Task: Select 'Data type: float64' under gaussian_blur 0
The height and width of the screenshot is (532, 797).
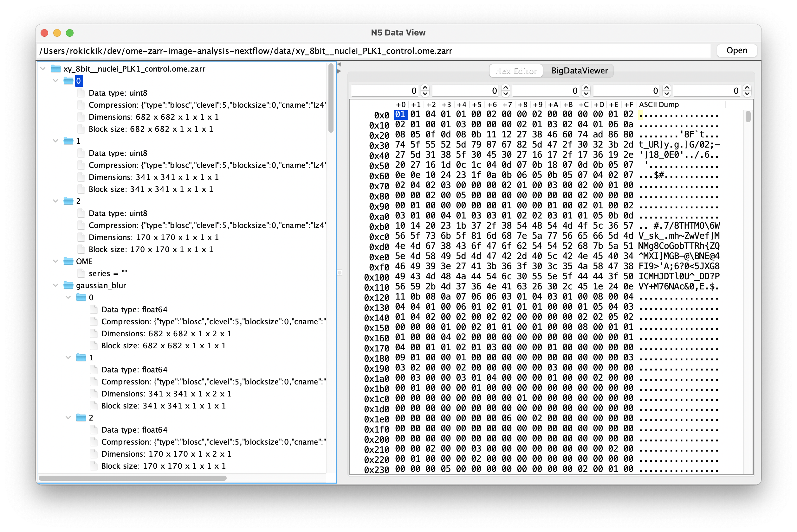Action: (x=134, y=309)
